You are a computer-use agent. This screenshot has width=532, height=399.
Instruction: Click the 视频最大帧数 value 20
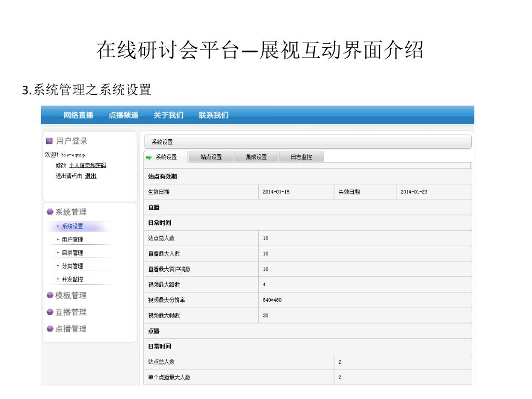[x=265, y=315]
